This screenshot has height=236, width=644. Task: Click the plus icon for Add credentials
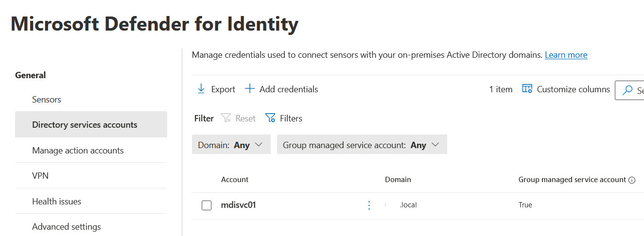click(x=249, y=89)
